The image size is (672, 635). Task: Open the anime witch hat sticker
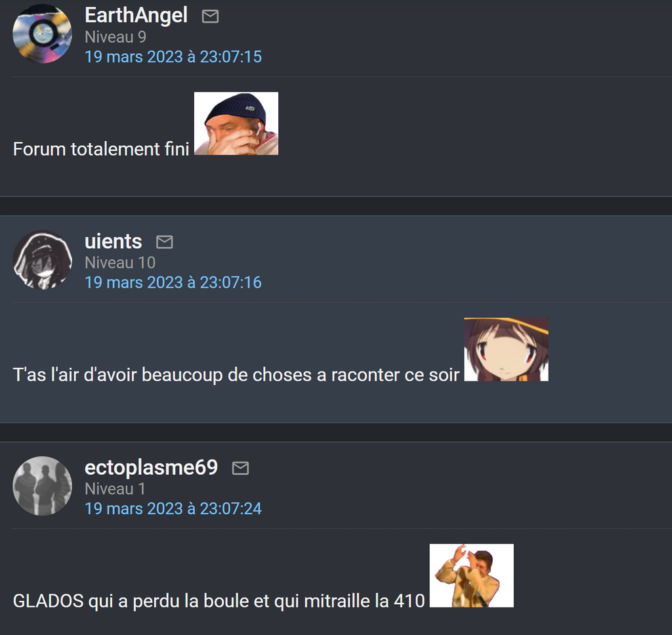pyautogui.click(x=506, y=349)
